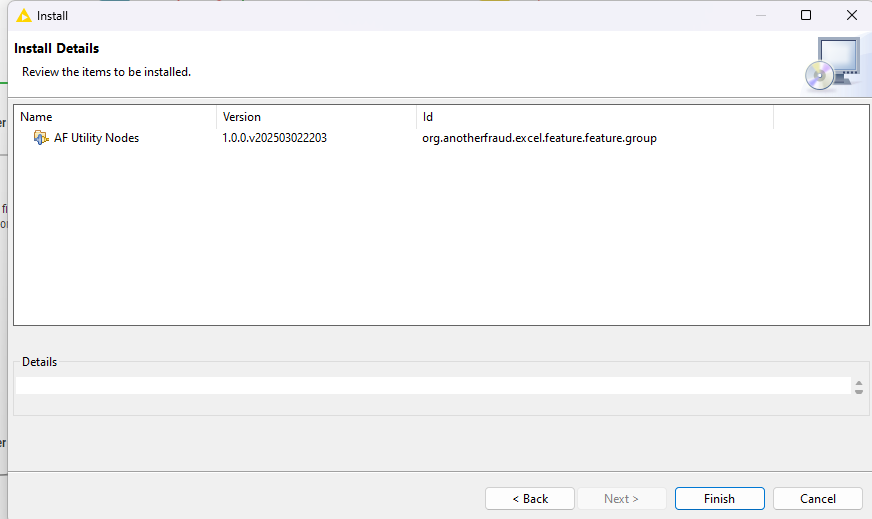
Task: Click the Install Details heading
Action: tap(57, 49)
